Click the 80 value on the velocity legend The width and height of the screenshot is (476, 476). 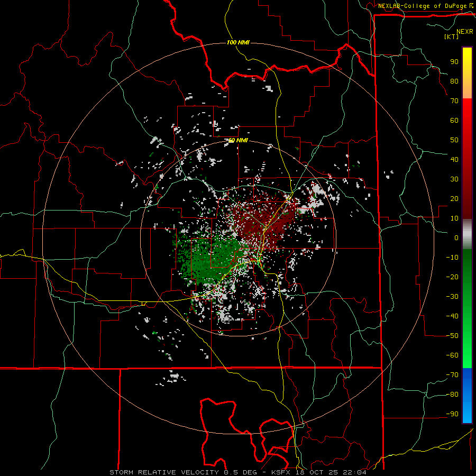pos(454,81)
